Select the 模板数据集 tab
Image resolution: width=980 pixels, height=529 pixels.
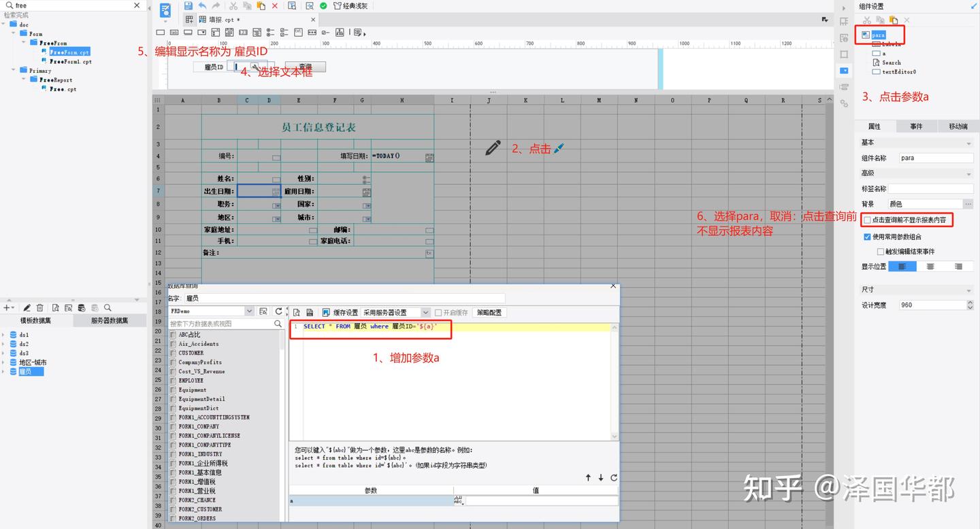click(36, 321)
